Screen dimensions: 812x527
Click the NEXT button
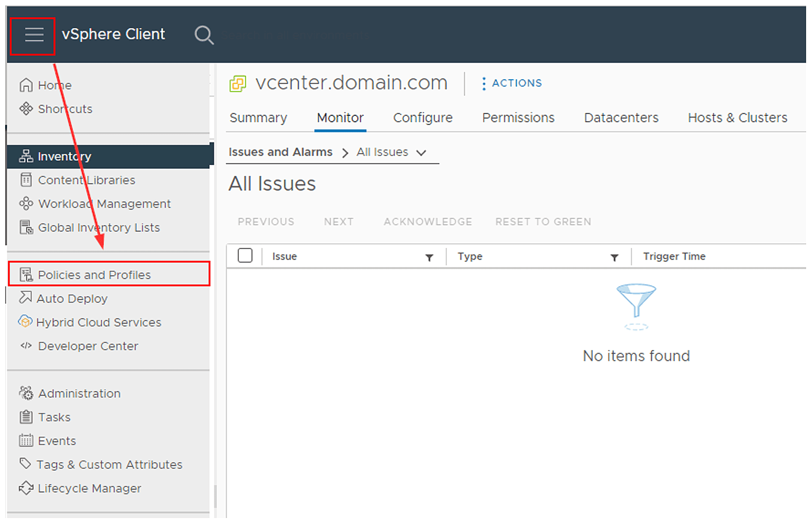coord(338,222)
